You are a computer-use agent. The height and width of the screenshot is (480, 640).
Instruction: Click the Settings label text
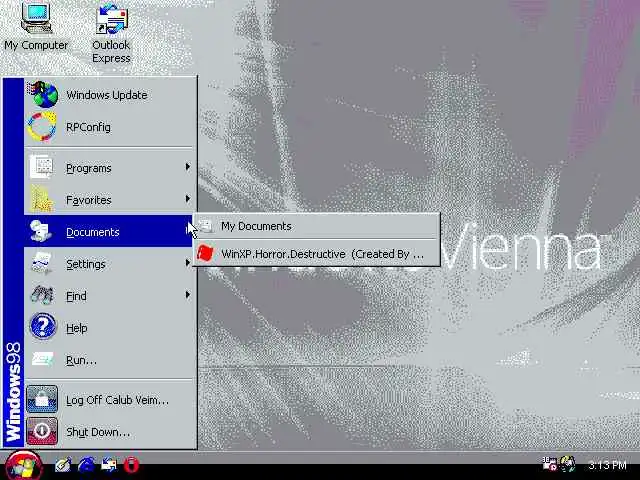[x=86, y=264]
